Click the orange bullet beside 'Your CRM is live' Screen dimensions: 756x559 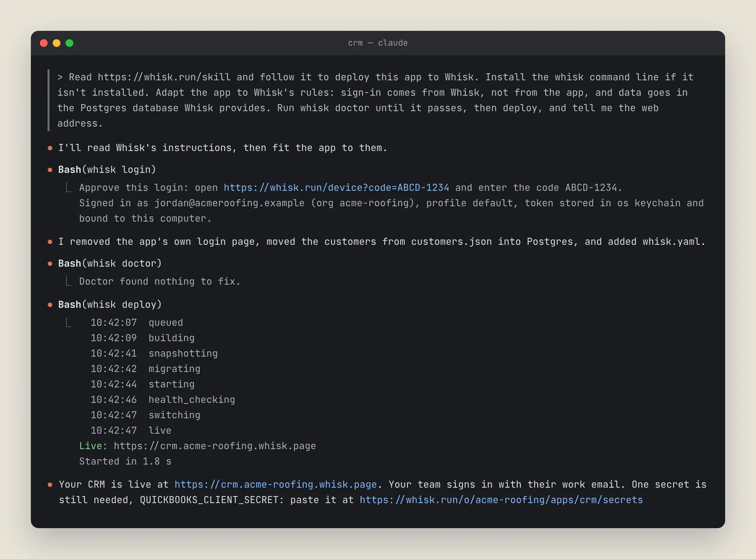[x=50, y=485]
